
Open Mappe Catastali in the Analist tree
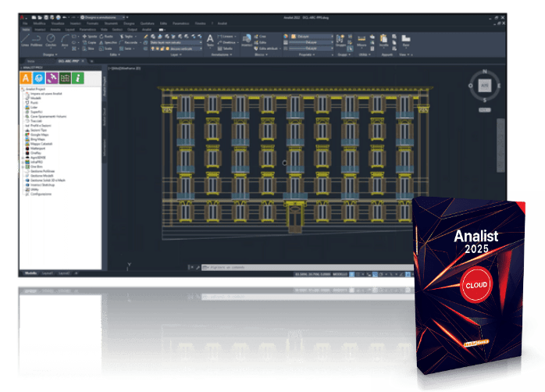point(41,144)
